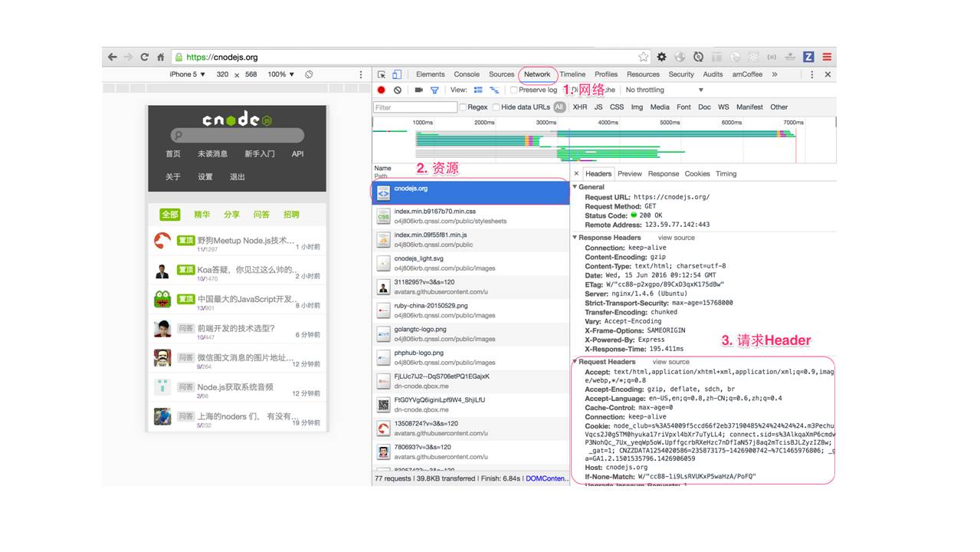
Task: Tick the Hide data URLs checkbox
Action: (x=497, y=107)
